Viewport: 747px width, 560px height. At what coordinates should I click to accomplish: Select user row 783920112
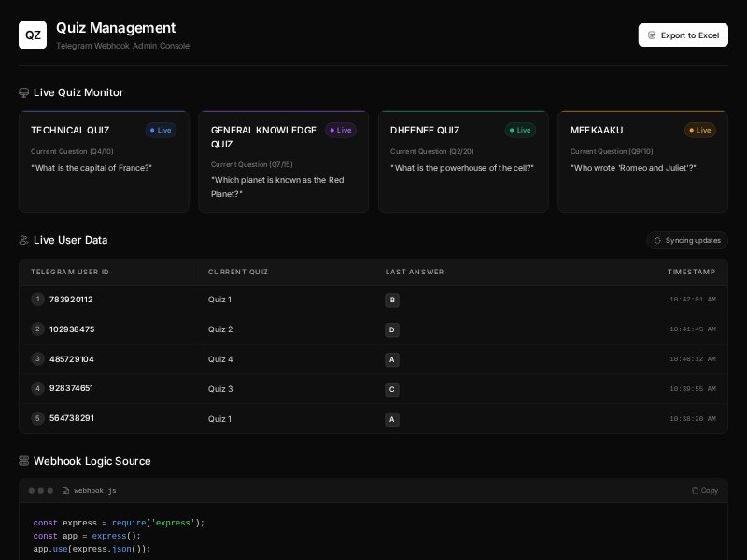(x=71, y=300)
